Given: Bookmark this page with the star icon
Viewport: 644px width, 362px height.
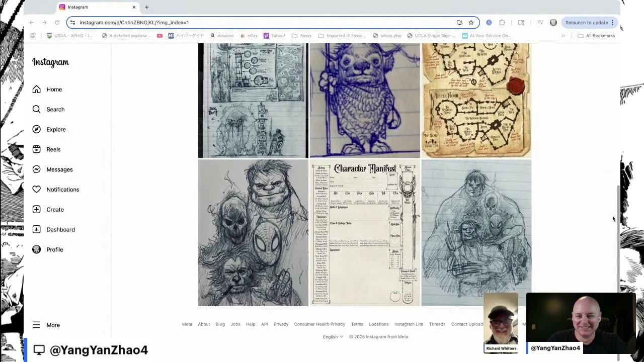Looking at the screenshot, I should (471, 23).
